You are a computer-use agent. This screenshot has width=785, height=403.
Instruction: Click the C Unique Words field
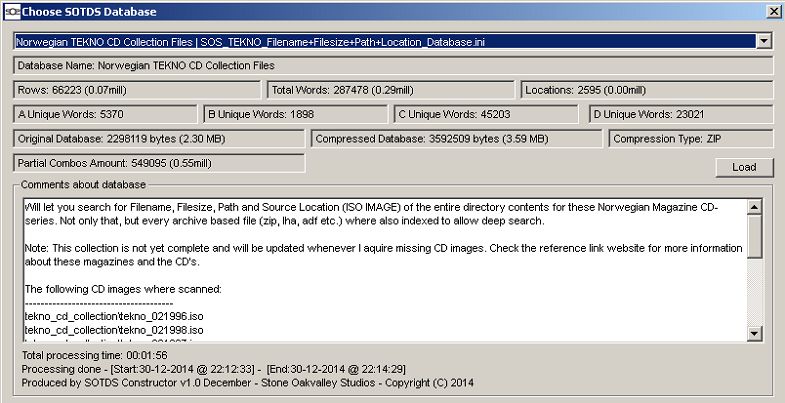486,114
